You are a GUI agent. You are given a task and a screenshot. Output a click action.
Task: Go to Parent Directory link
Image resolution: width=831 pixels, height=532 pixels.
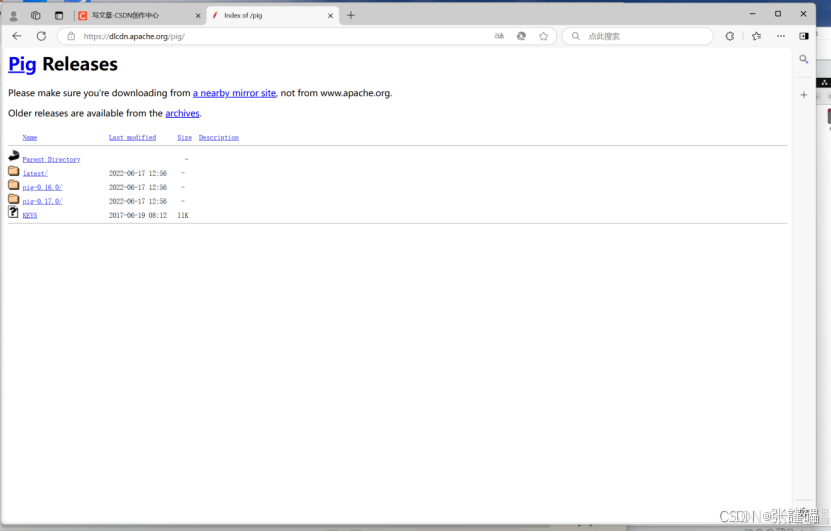point(51,159)
